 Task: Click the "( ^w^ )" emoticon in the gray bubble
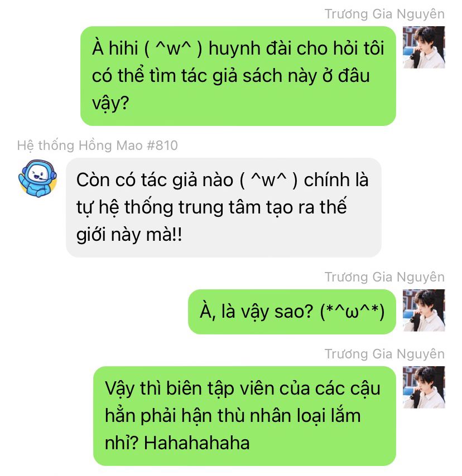click(x=269, y=181)
